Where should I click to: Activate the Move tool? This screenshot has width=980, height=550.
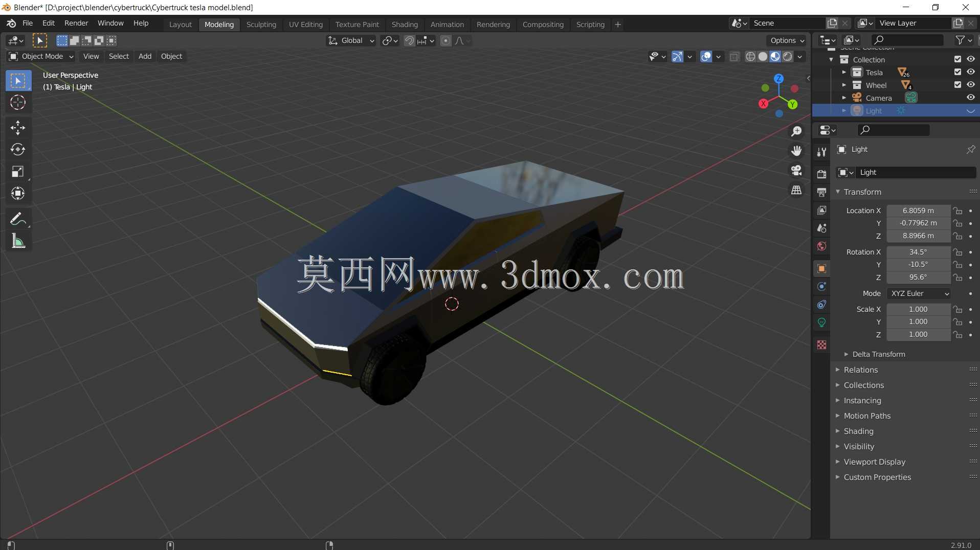[18, 128]
